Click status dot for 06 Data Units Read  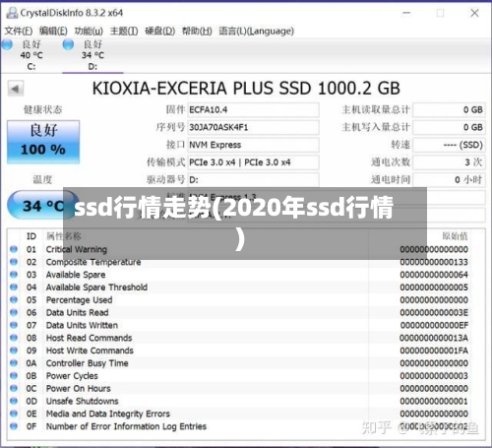[14, 312]
